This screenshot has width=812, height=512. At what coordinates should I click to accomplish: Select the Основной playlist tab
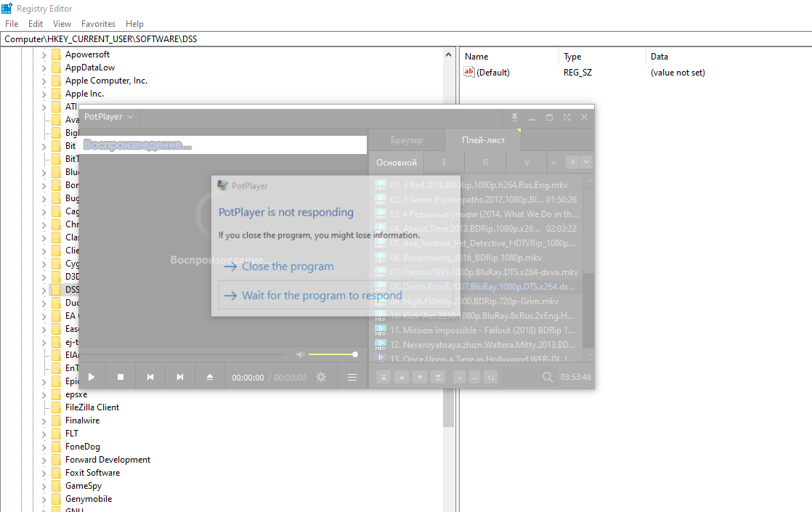click(x=397, y=163)
